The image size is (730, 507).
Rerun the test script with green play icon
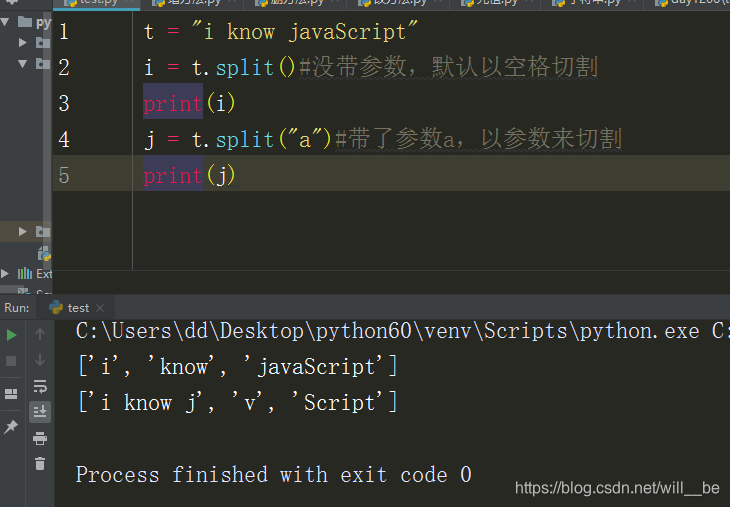11,335
